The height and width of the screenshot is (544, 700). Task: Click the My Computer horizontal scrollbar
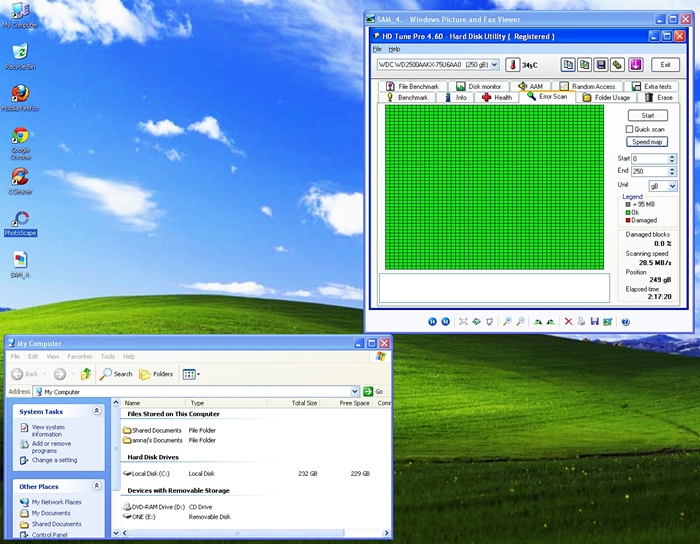point(237,533)
